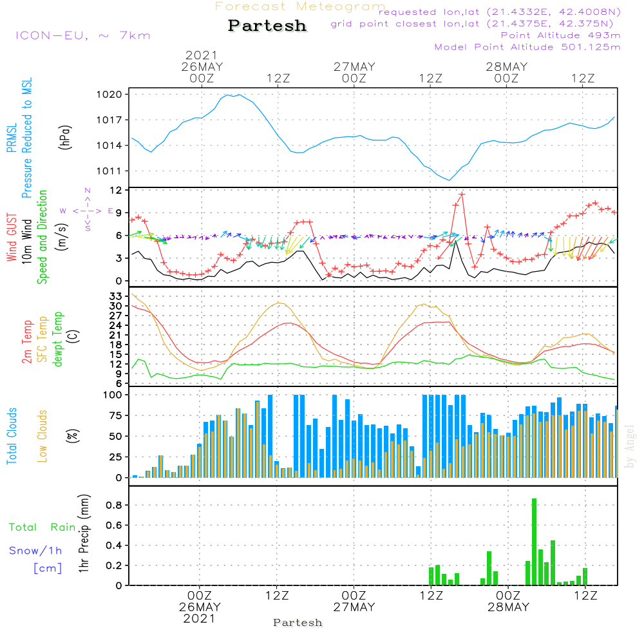Click the highest red wind gust peak marker
This screenshot has height=644, width=644.
[462, 194]
